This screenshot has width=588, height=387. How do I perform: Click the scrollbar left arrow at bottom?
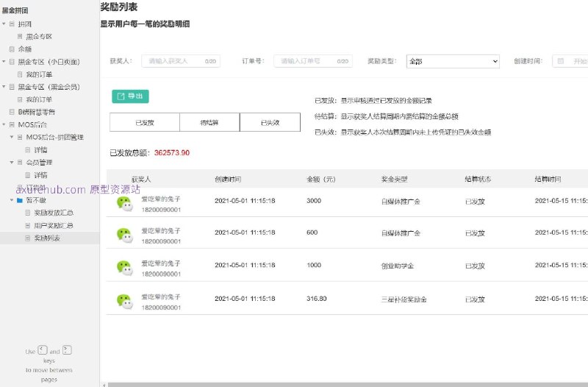tap(104, 385)
